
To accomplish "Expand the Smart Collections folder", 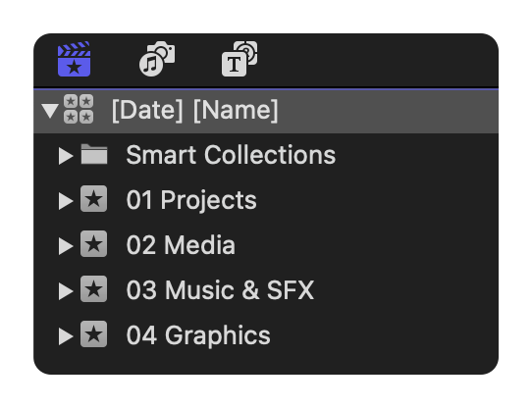I will coord(66,156).
